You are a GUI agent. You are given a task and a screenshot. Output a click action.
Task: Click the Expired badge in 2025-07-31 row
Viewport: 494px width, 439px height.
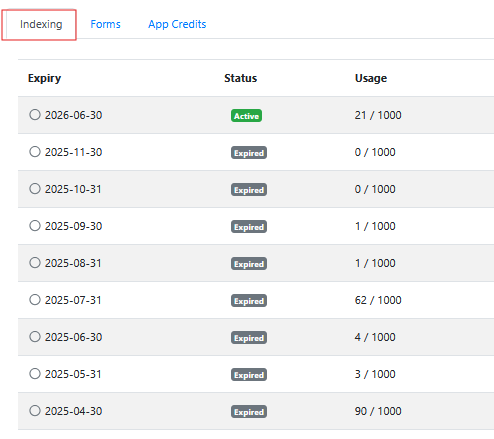[x=249, y=301]
